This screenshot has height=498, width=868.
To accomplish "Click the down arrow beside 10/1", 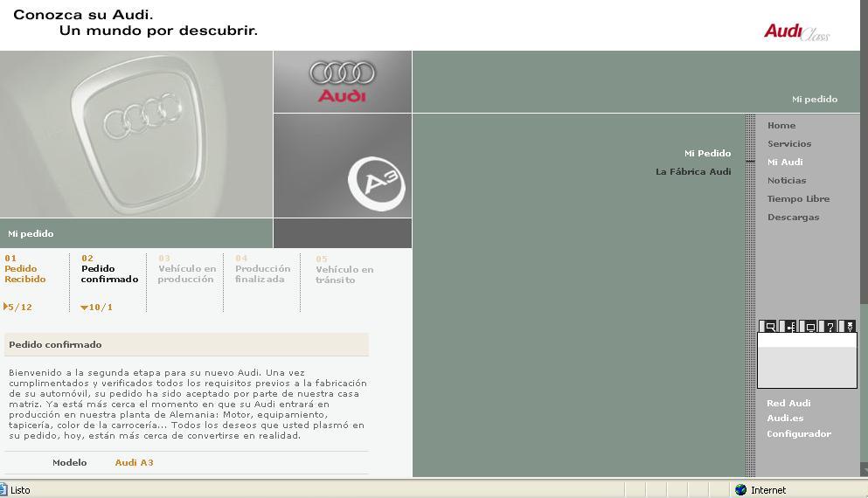I will click(84, 308).
